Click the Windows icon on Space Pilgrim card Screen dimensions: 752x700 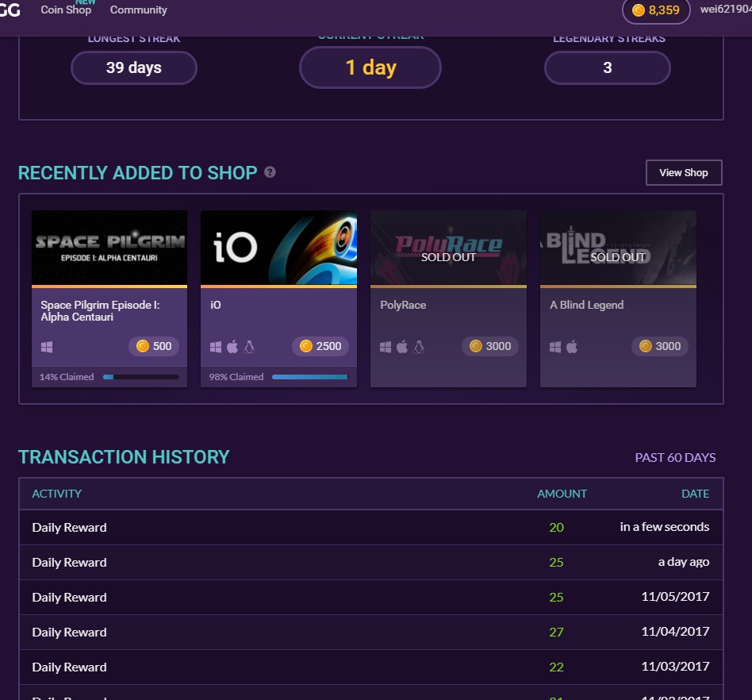tap(47, 347)
